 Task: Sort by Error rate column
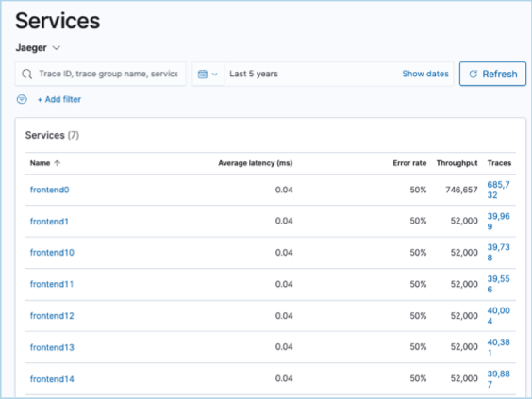[409, 163]
